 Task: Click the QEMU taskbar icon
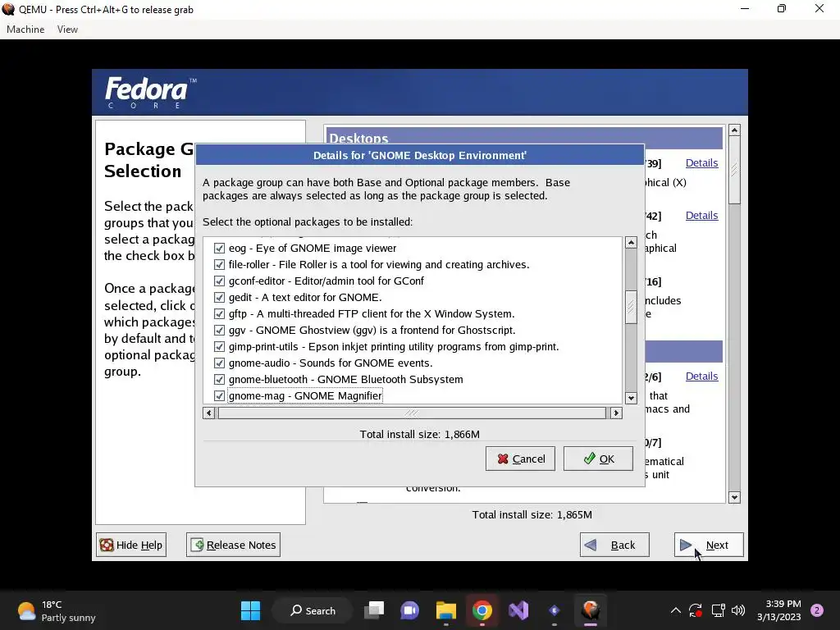tap(591, 610)
